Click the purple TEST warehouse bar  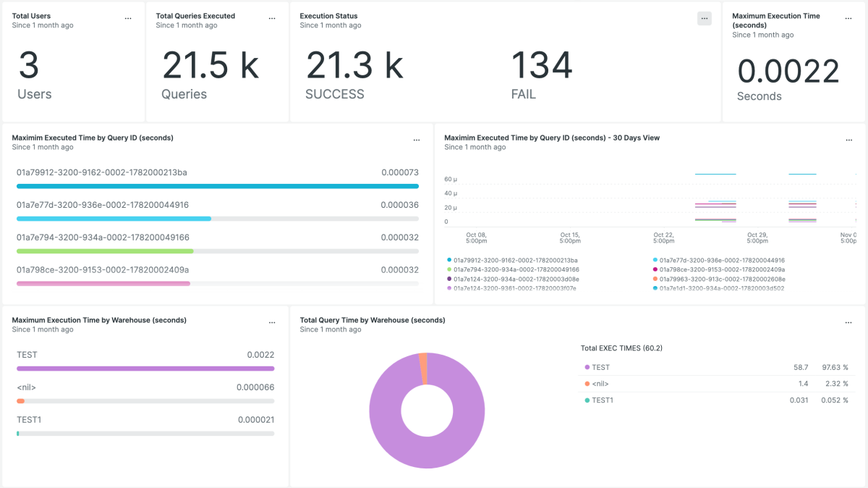click(145, 369)
